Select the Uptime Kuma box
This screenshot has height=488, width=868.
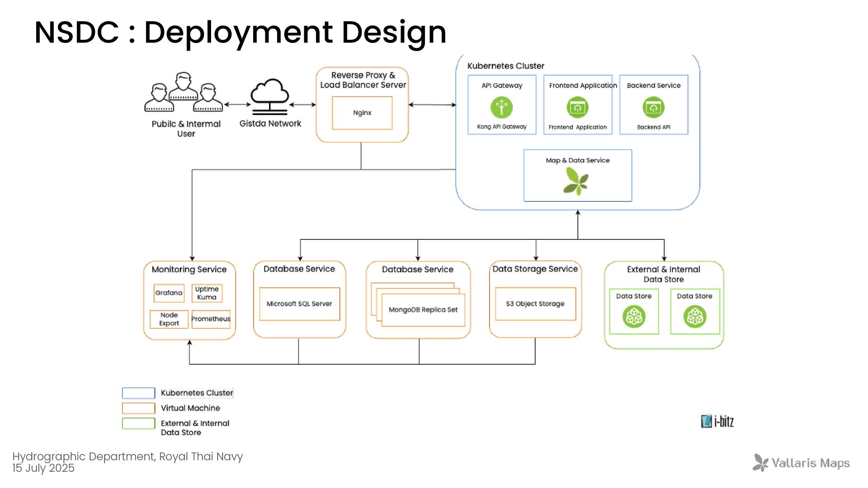tap(207, 293)
